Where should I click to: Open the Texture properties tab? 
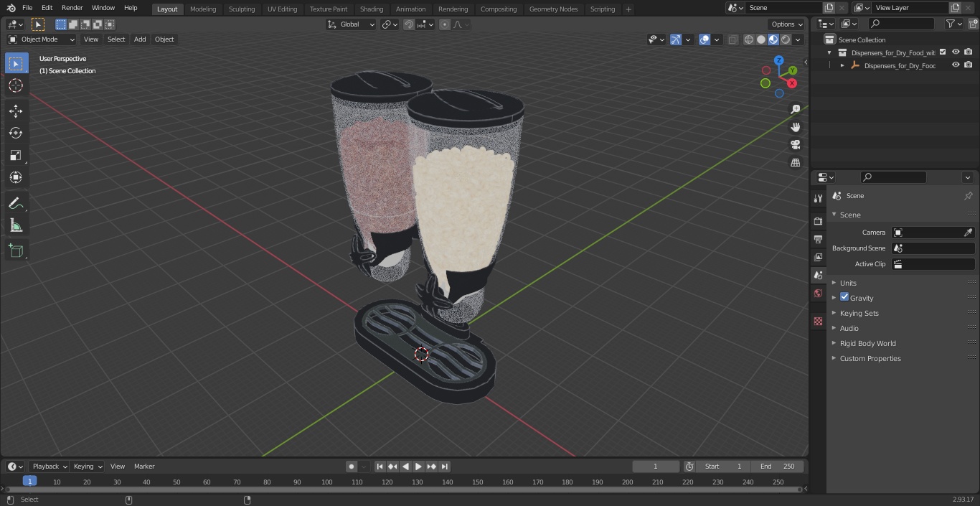(x=818, y=321)
